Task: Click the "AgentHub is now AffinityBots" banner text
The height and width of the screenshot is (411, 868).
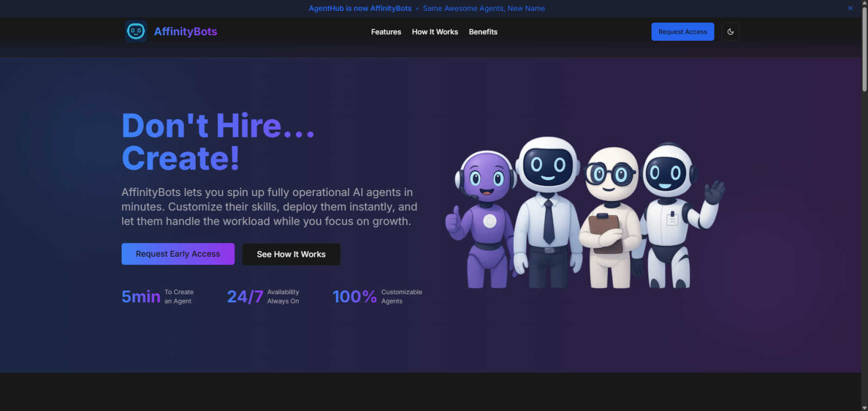Action: pyautogui.click(x=360, y=8)
